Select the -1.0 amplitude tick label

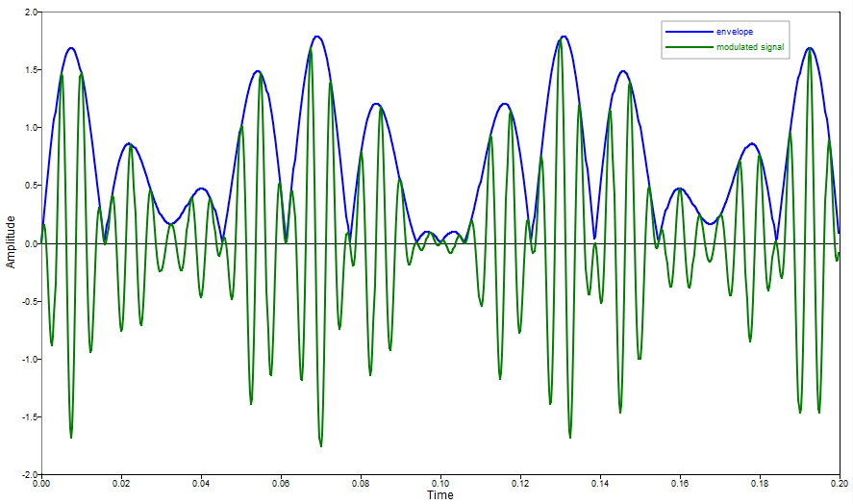[x=26, y=359]
